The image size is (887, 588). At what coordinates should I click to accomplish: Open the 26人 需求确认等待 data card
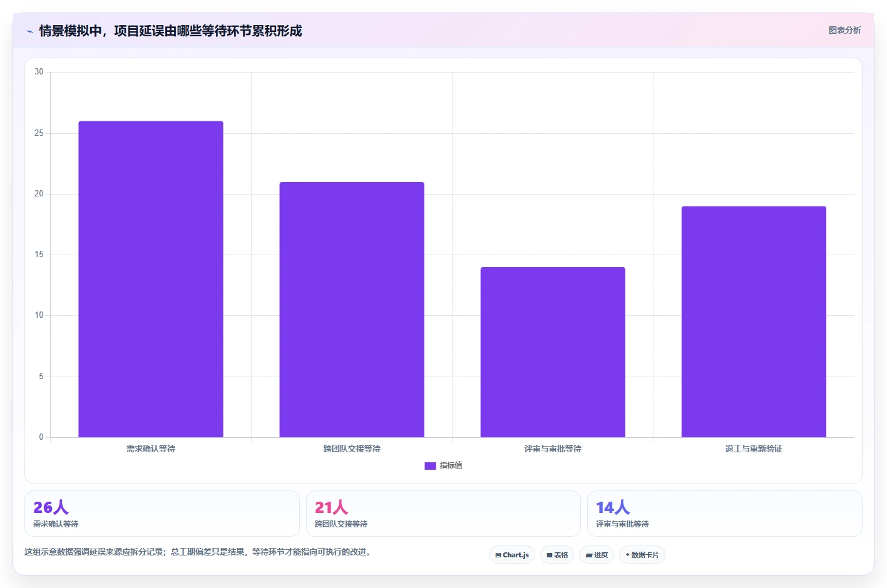[162, 514]
